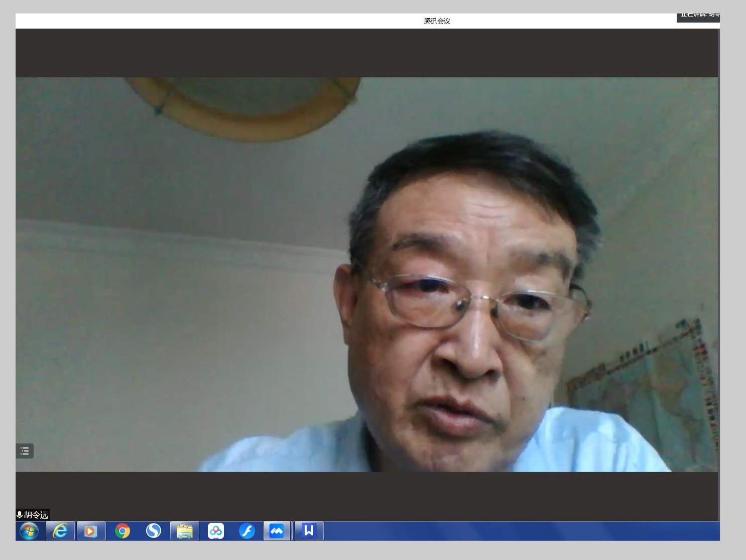The height and width of the screenshot is (560, 746).
Task: Click the microphone icon beside 胡令远
Action: point(20,515)
